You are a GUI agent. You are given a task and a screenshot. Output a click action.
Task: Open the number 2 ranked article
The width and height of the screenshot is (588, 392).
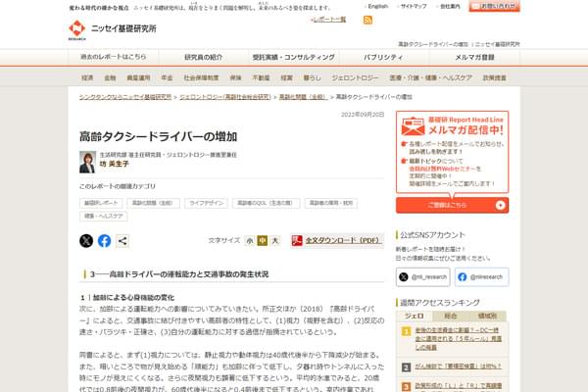point(458,367)
